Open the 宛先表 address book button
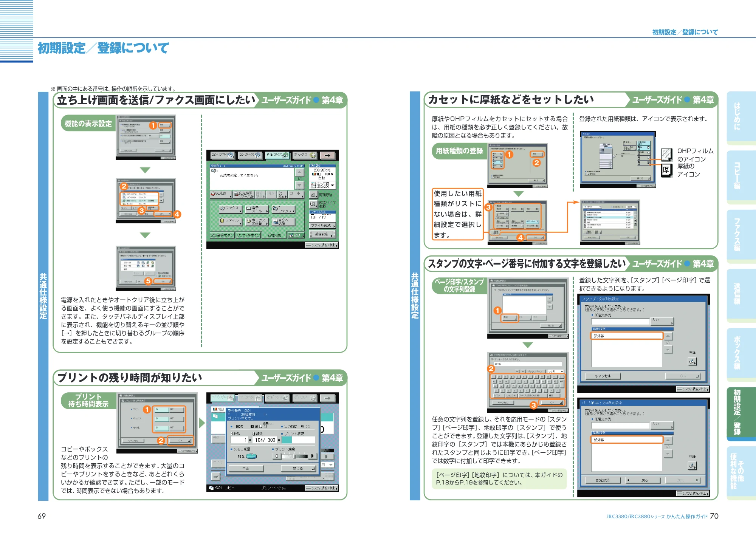The image size is (756, 534). pyautogui.click(x=221, y=194)
